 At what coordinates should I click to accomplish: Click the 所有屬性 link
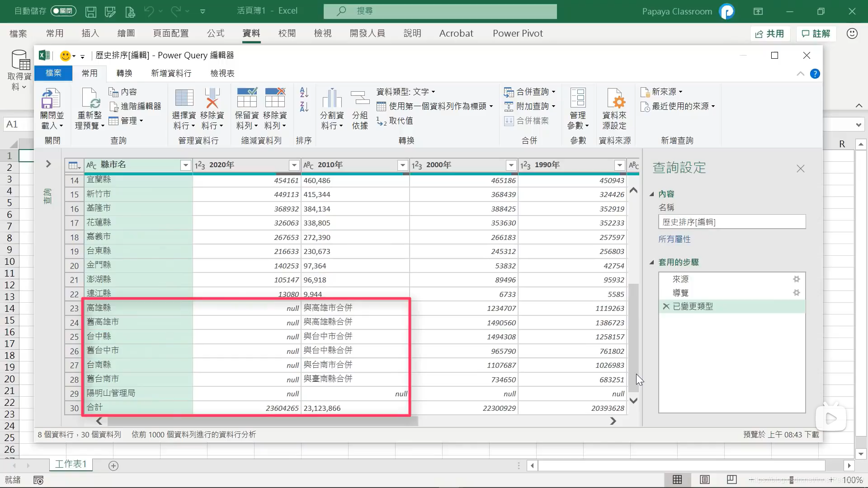(x=674, y=239)
